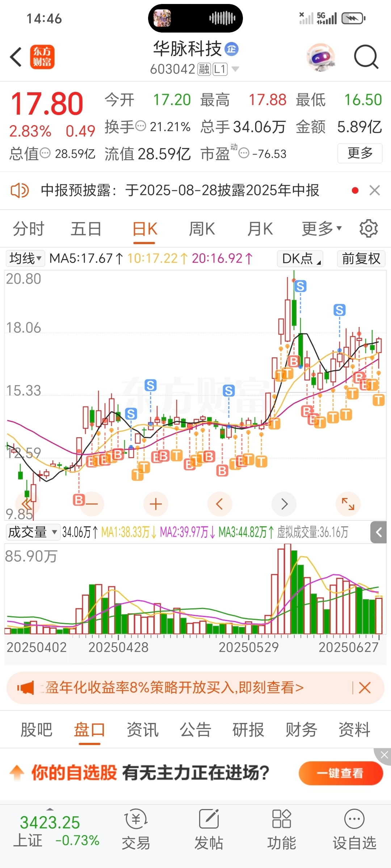This screenshot has width=391, height=868.
Task: Change the 前复权 adjustment setting
Action: (361, 259)
